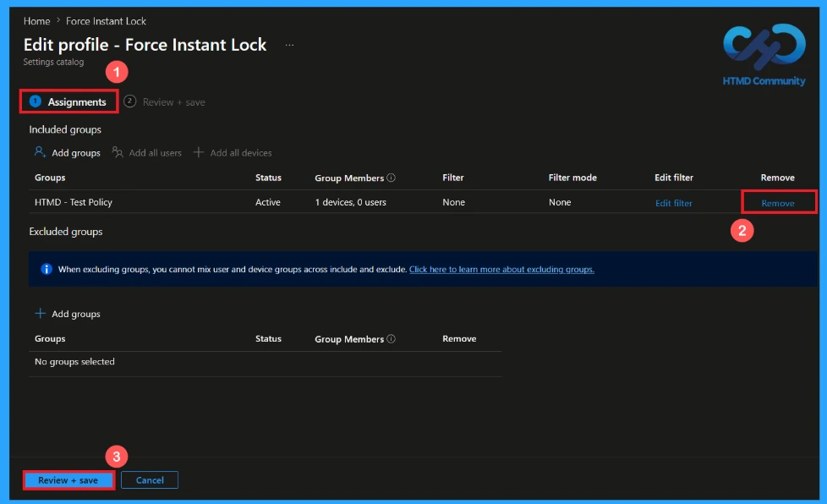Image resolution: width=827 pixels, height=504 pixels.
Task: Show Group Members info icon in Excluded groups
Action: tap(391, 339)
